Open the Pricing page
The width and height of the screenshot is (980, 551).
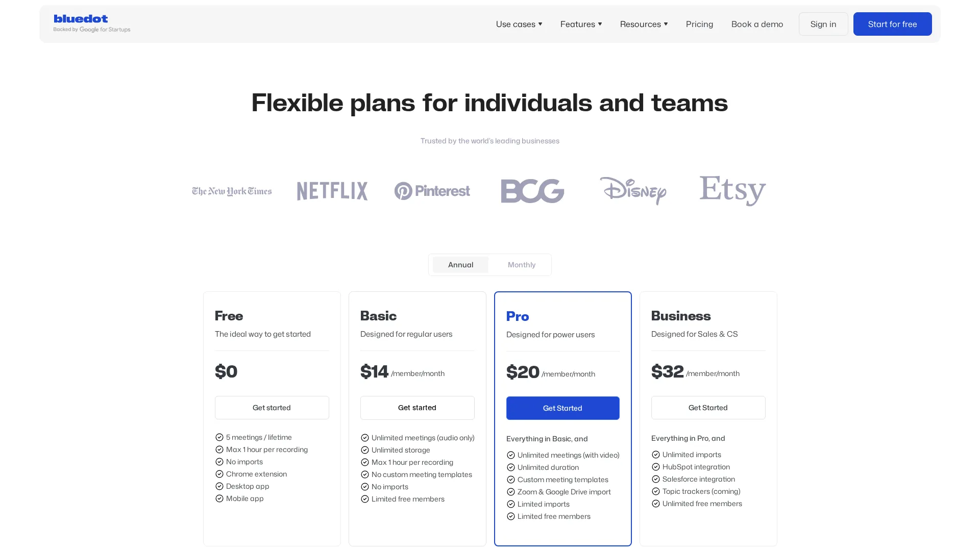click(x=699, y=24)
